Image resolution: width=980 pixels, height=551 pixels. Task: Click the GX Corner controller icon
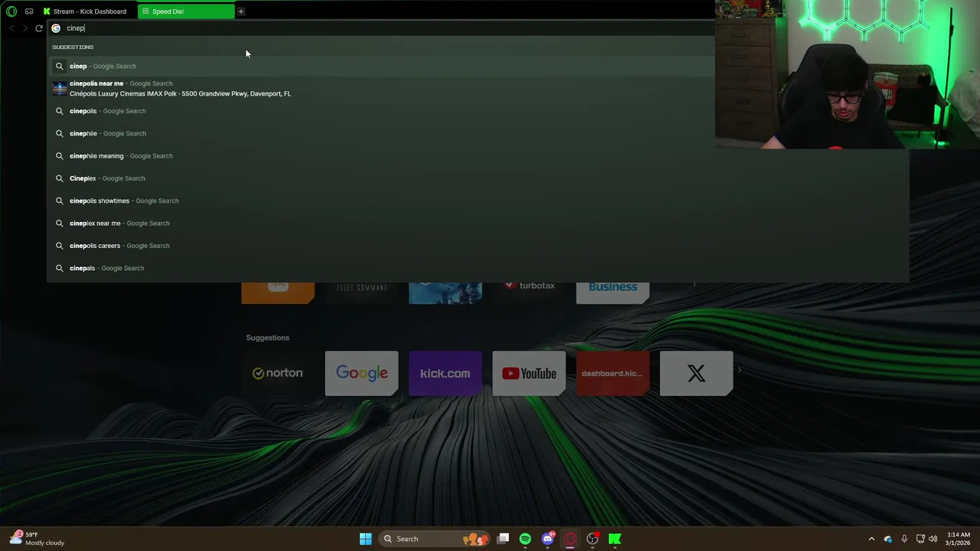click(29, 11)
